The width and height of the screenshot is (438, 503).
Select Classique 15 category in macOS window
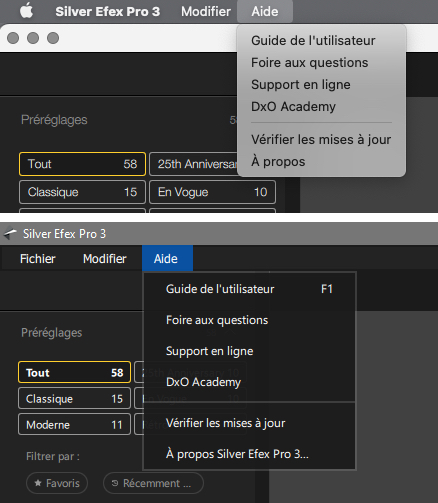click(x=82, y=192)
